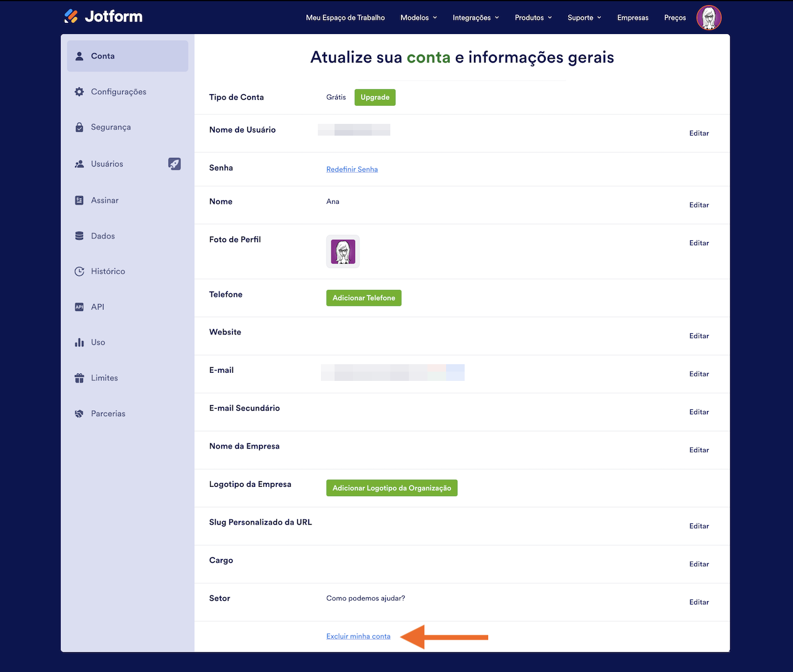Click the Excluir minha conta link
The width and height of the screenshot is (793, 672).
tap(358, 636)
